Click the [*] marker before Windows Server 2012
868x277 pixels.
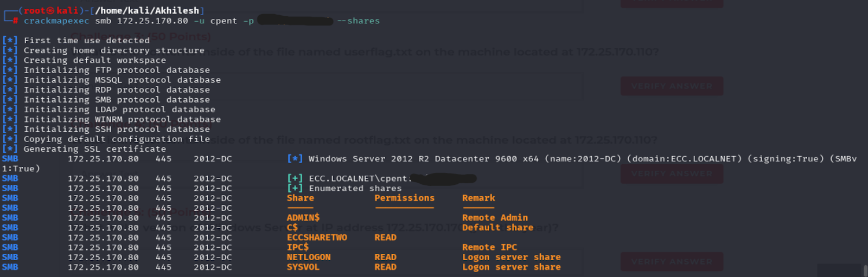coord(295,159)
